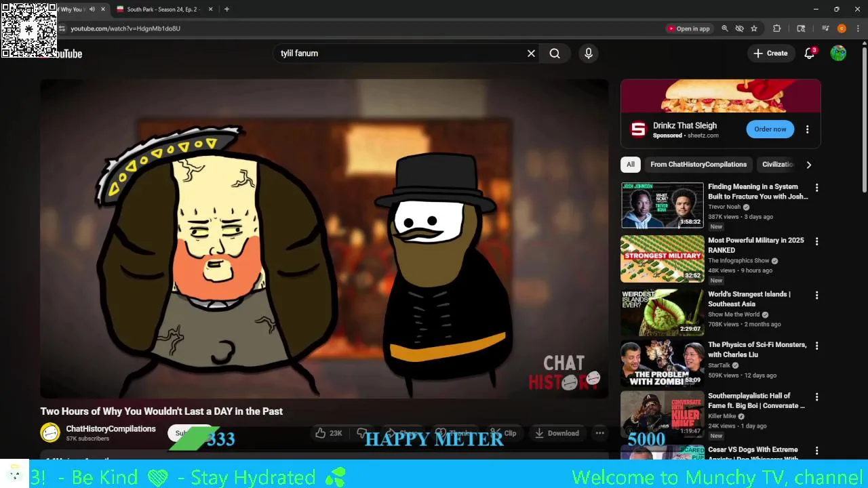
Task: Open ChatHistoryCompilations channel name
Action: pyautogui.click(x=111, y=429)
